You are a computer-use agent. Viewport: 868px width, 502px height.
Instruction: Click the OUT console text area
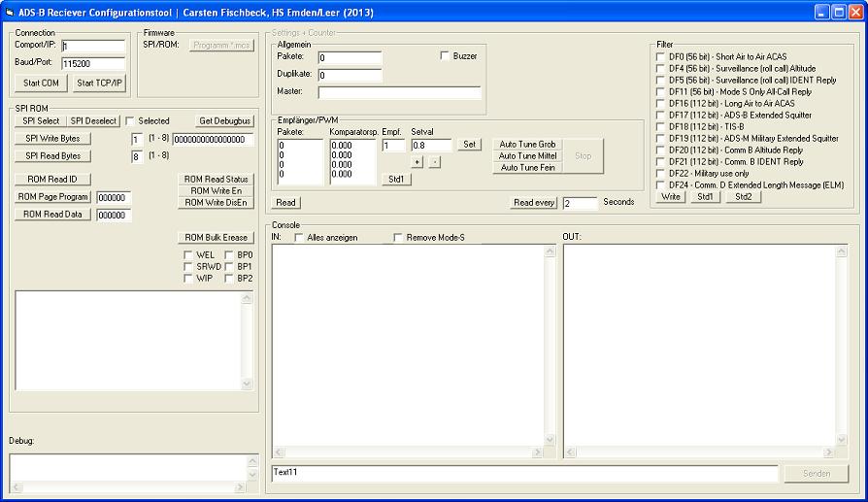tap(700, 345)
